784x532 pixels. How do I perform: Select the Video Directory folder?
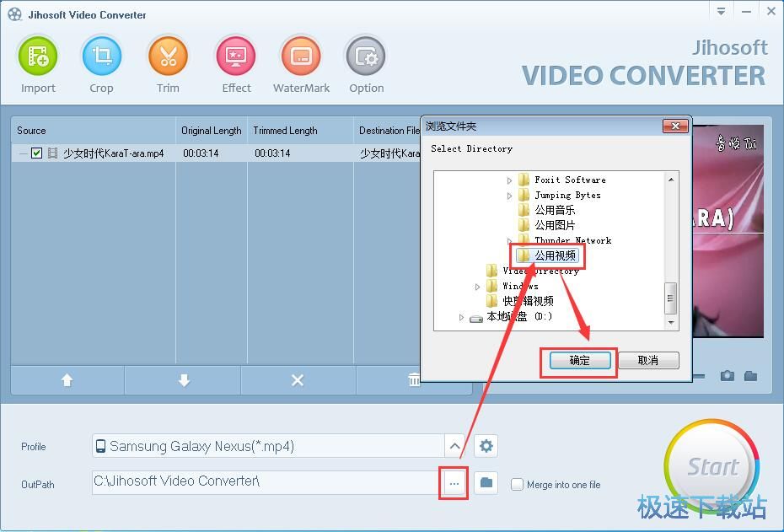click(x=540, y=271)
